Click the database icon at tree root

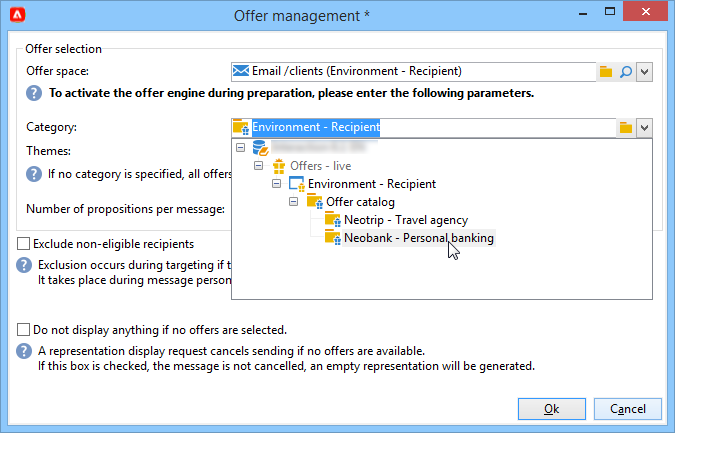coord(260,147)
